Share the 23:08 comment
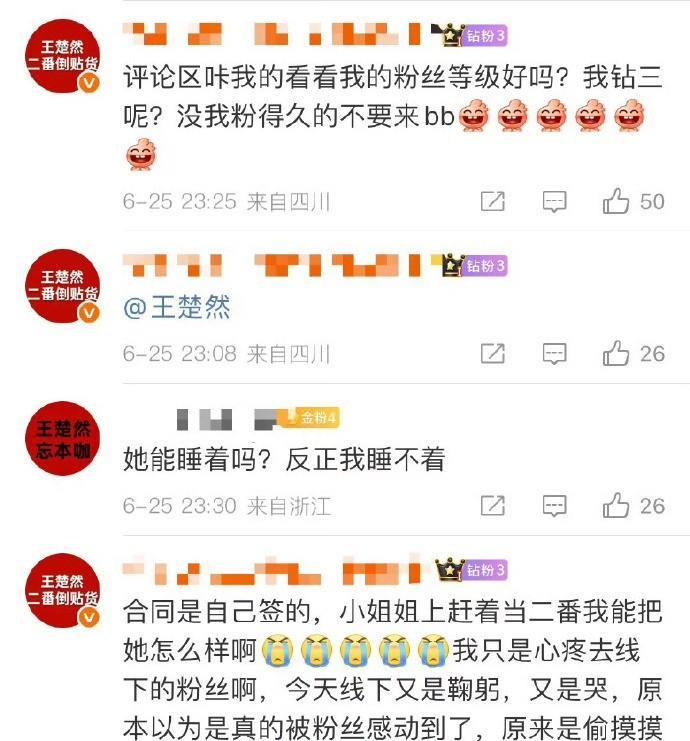The image size is (690, 741). [x=492, y=353]
